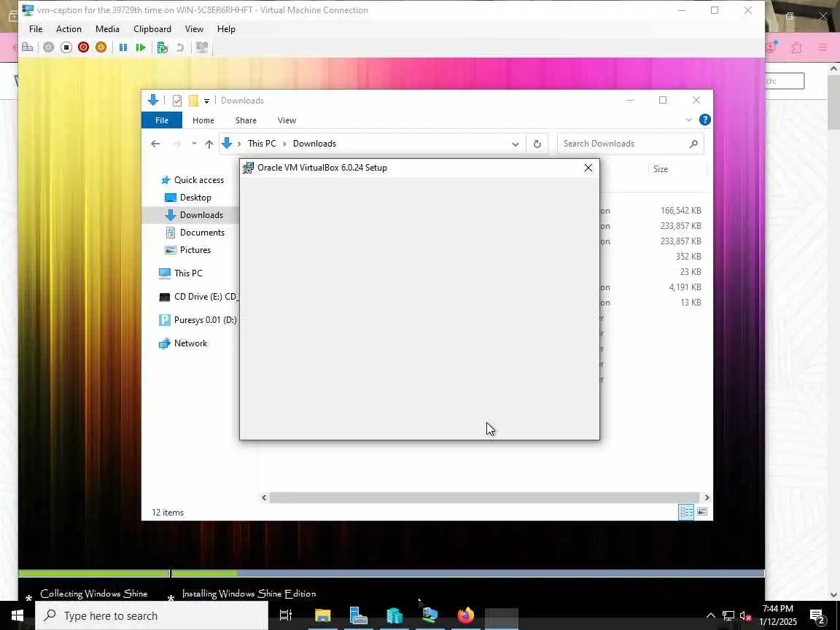840x630 pixels.
Task: Click the Enhanced Session icon in VM toolbar
Action: [202, 47]
